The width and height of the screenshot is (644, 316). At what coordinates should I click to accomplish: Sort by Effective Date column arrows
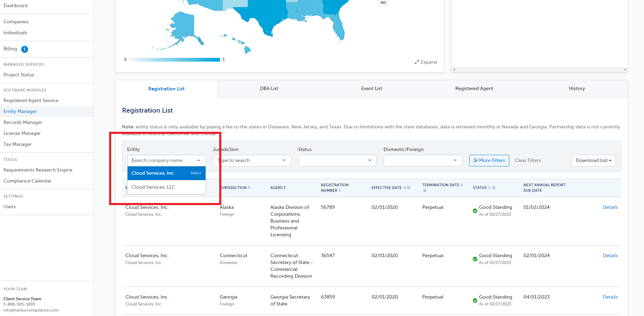pos(405,188)
